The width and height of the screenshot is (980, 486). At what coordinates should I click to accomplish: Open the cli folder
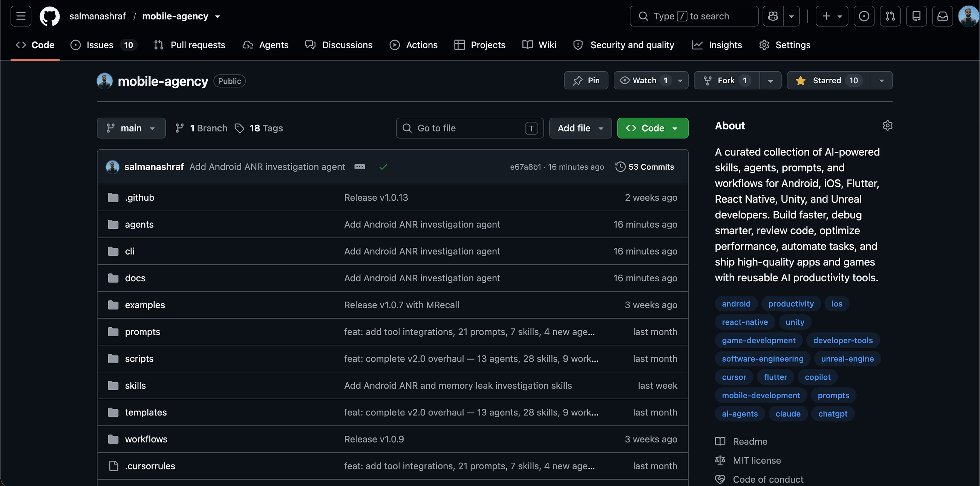click(130, 251)
